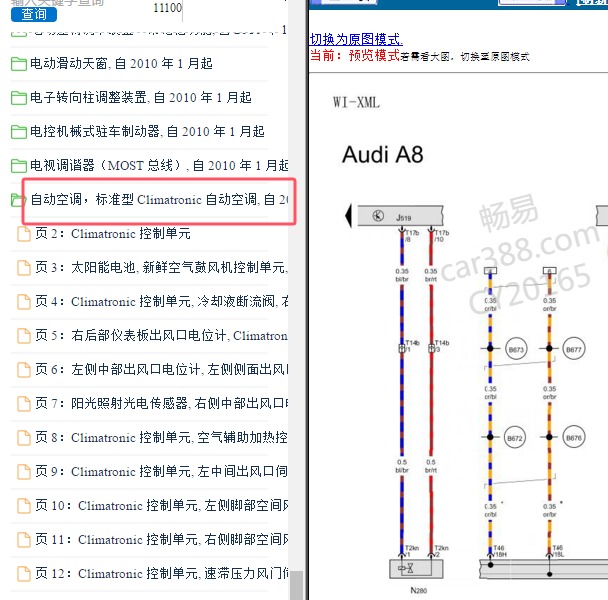
Task: Open 页 5: 右后部仪表板出风口电位计
Action: pos(161,335)
